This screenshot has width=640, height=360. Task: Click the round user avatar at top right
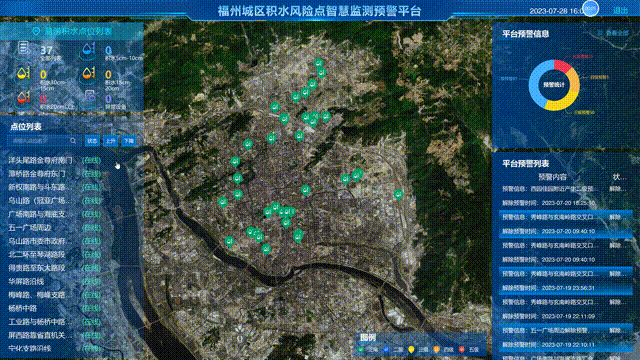(x=591, y=9)
